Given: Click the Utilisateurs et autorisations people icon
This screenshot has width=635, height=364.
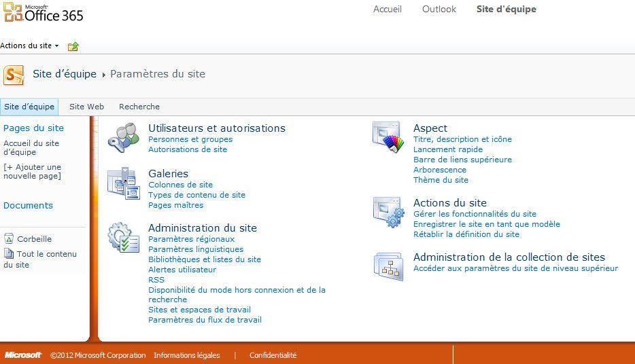Looking at the screenshot, I should click(124, 137).
